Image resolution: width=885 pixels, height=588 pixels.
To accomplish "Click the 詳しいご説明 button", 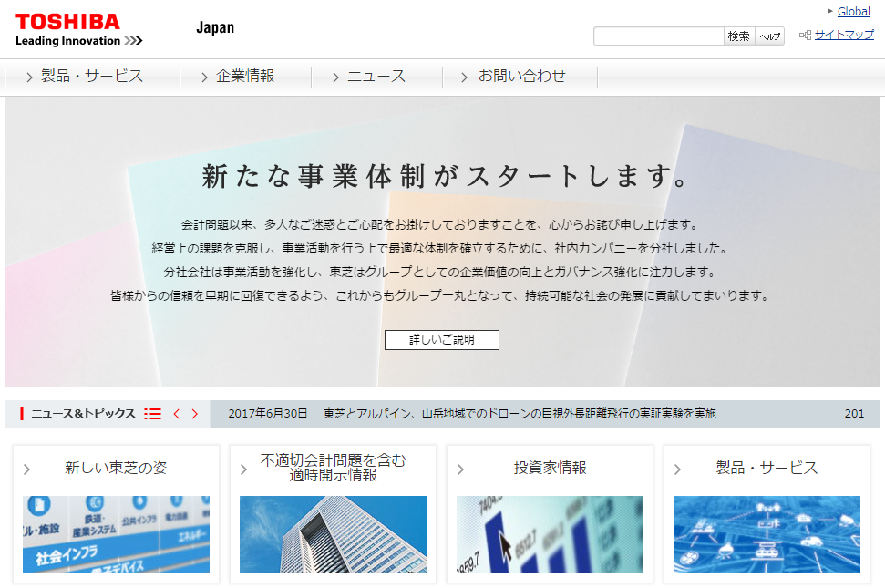I will (x=442, y=340).
